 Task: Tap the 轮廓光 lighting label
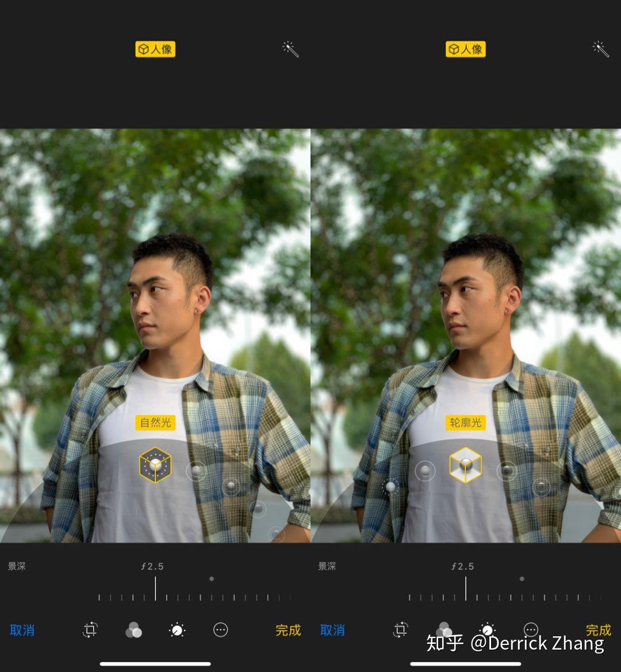(x=466, y=422)
